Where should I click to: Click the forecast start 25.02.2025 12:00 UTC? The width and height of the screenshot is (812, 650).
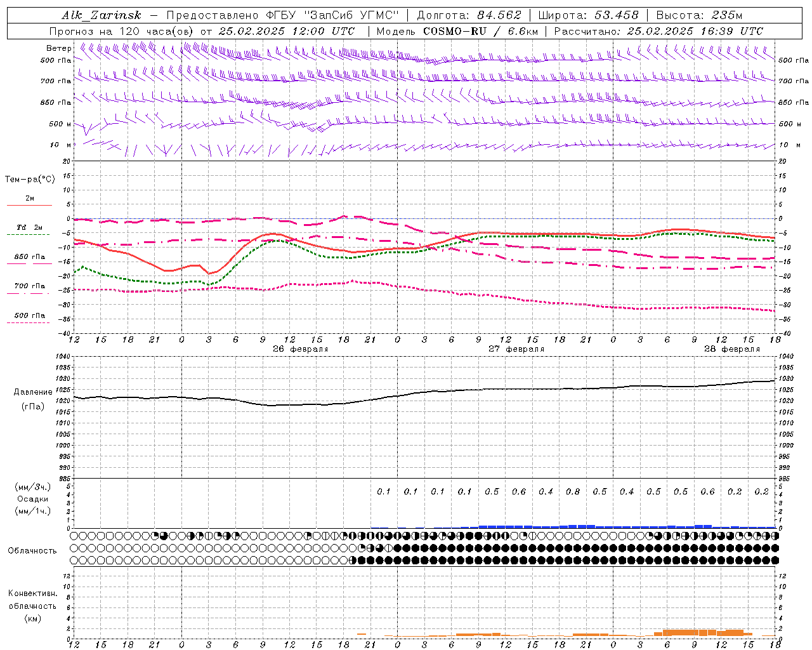(x=287, y=31)
